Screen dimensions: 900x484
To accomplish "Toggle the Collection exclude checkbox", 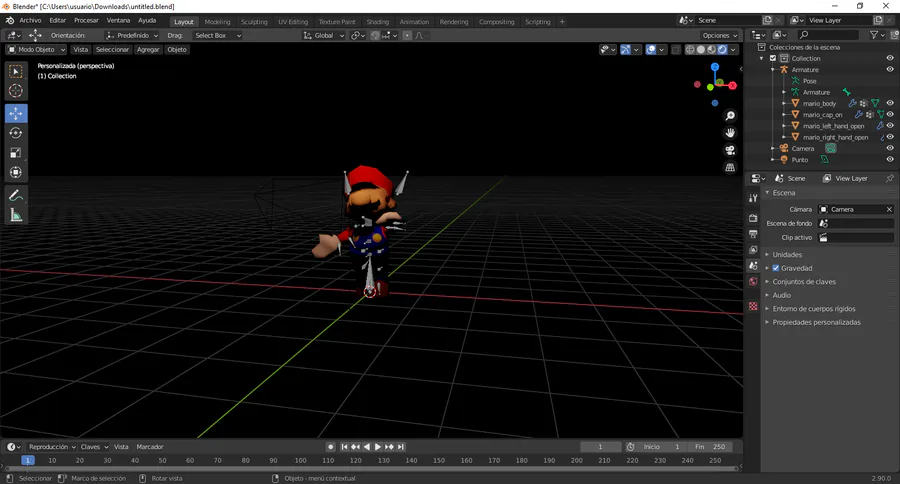I will tap(773, 59).
